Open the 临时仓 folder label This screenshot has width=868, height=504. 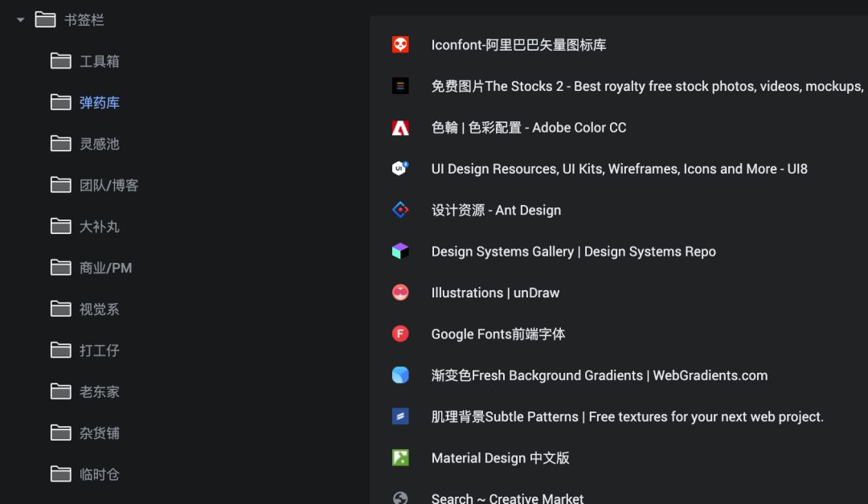tap(100, 474)
